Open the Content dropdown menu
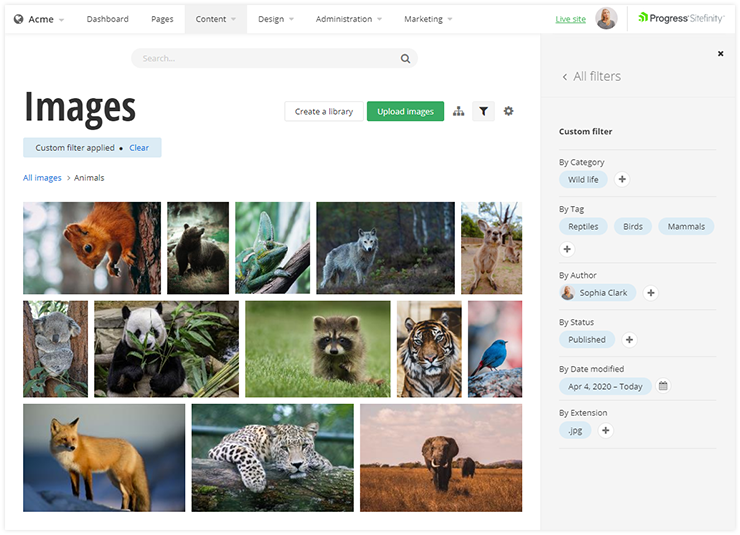 click(216, 19)
